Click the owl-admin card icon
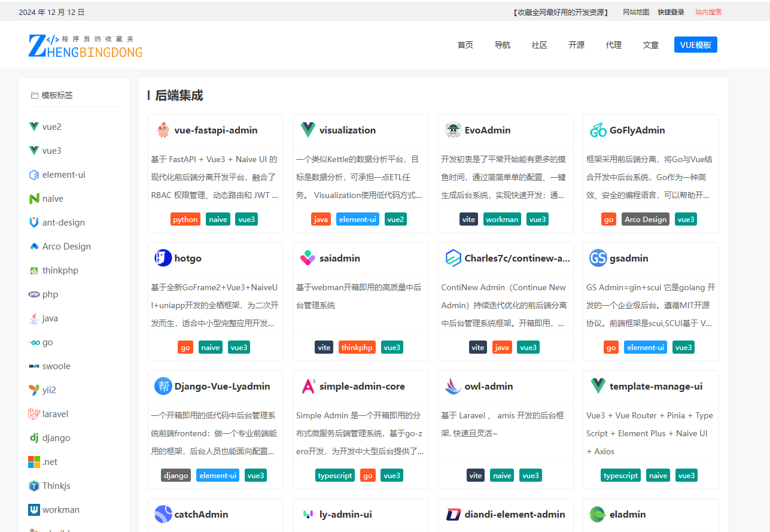The image size is (770, 532). [x=453, y=386]
